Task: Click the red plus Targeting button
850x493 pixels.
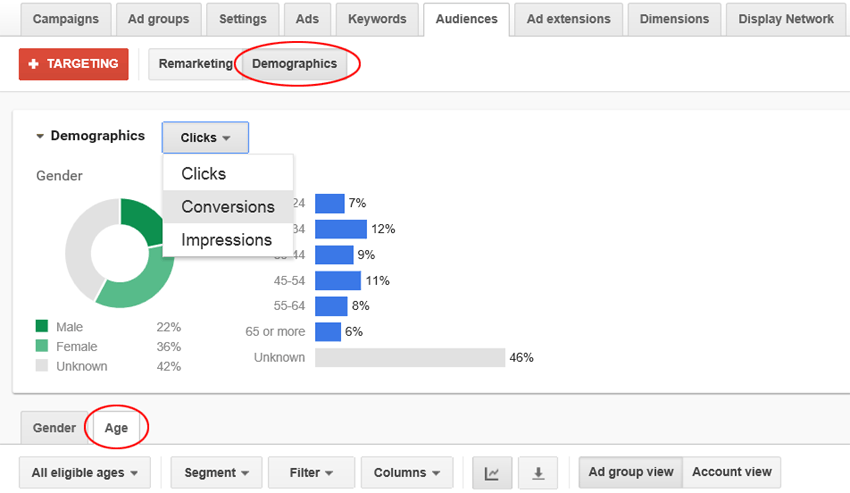Action: 74,64
